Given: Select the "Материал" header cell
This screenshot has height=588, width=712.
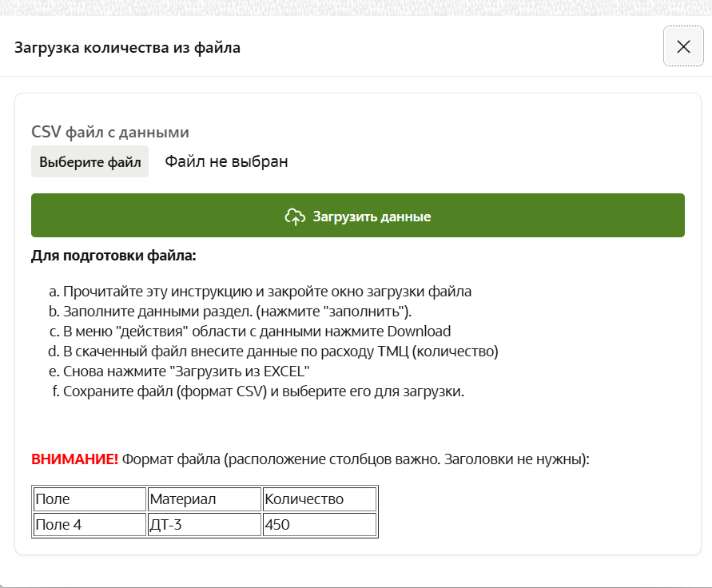Looking at the screenshot, I should point(205,499).
